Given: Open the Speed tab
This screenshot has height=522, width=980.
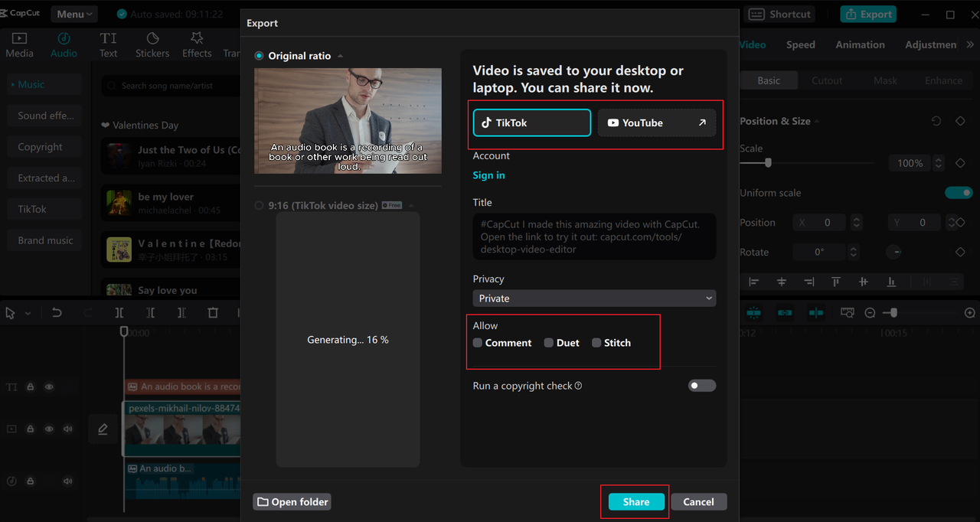Looking at the screenshot, I should point(801,44).
